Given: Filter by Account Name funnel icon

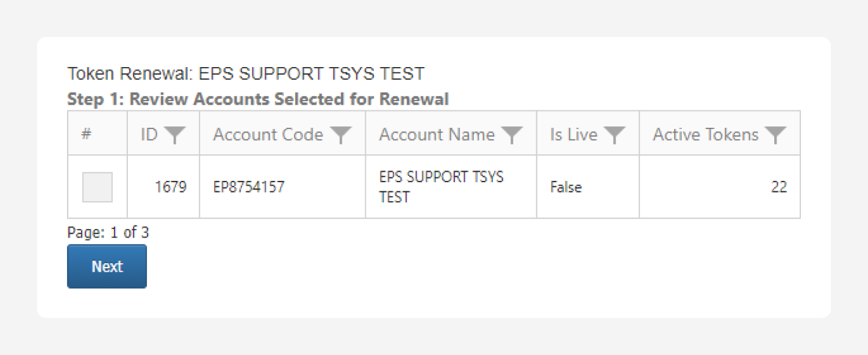Looking at the screenshot, I should pyautogui.click(x=512, y=135).
